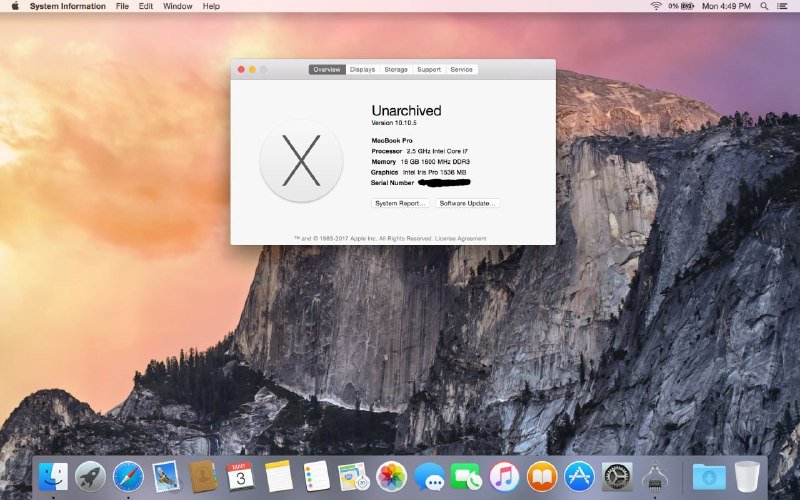
Task: Open App Store in Dock
Action: coord(579,477)
